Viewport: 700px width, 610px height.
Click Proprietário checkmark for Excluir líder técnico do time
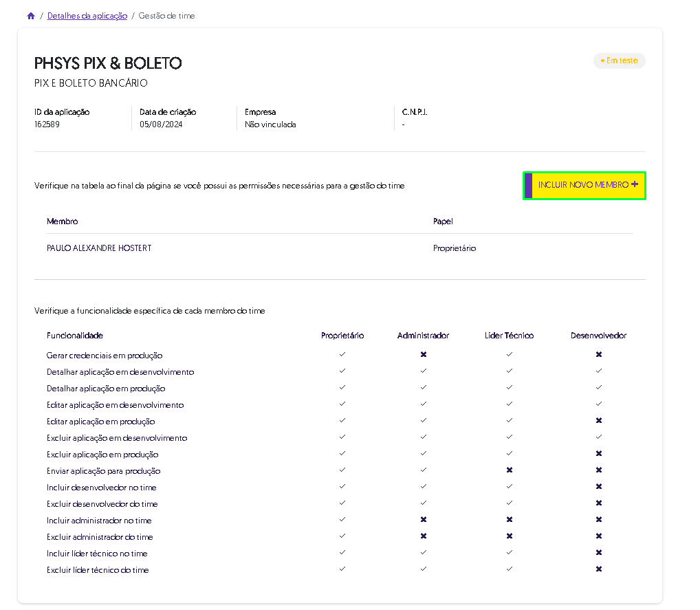click(x=342, y=569)
